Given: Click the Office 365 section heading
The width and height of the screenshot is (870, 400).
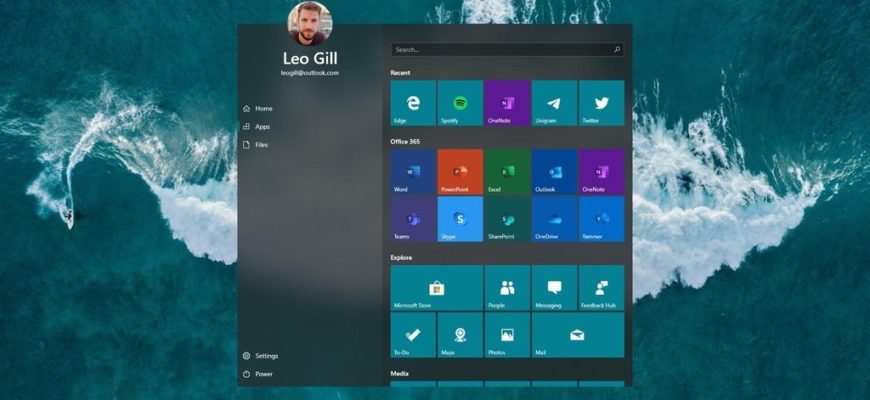Looking at the screenshot, I should (x=405, y=141).
